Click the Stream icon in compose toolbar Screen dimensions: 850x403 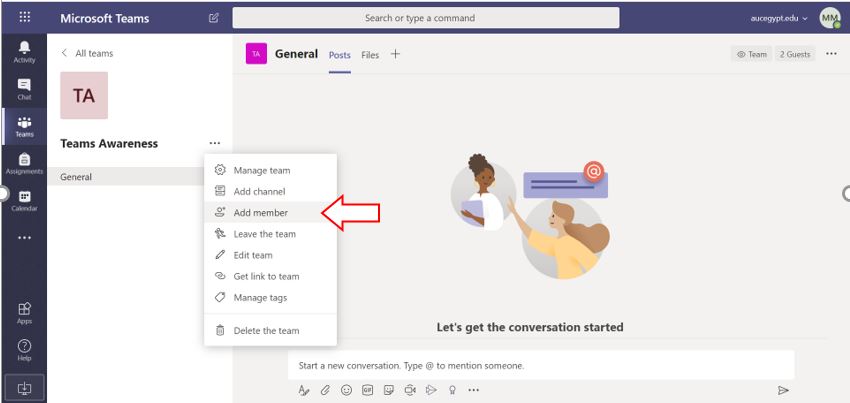point(431,390)
